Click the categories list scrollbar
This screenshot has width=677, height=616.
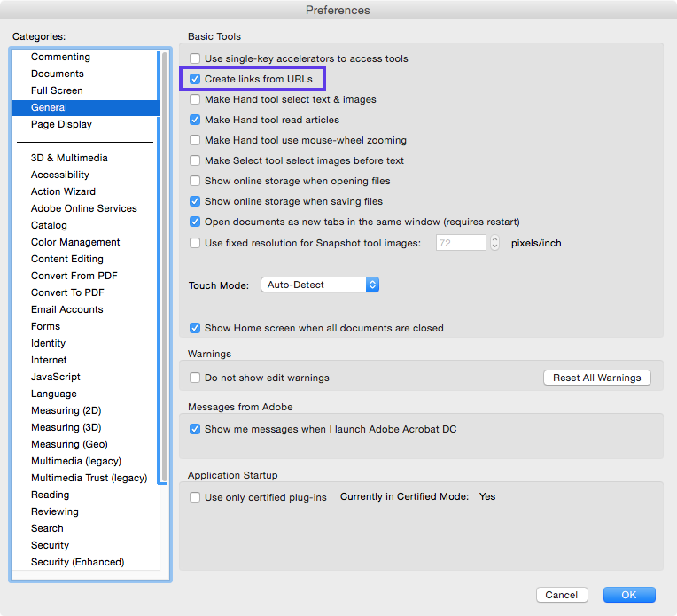pos(163,266)
